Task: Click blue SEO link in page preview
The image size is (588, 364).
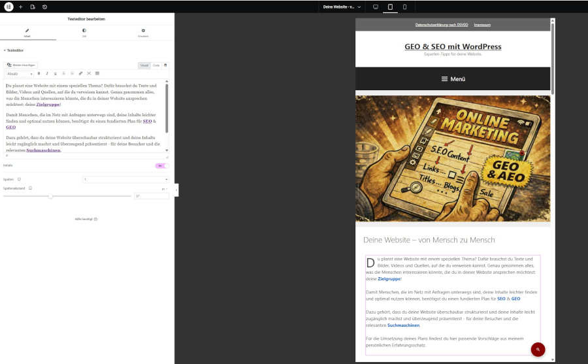Action: (x=501, y=299)
